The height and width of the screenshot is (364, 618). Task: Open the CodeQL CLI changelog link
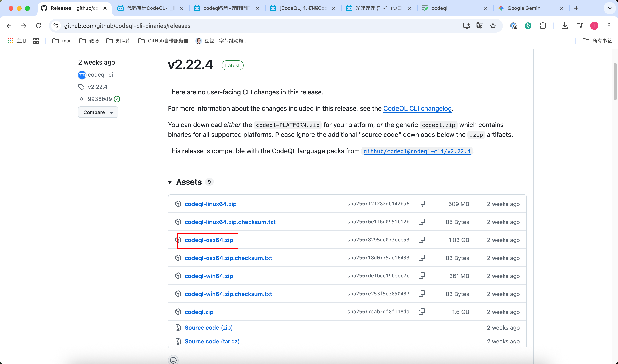[x=417, y=108]
